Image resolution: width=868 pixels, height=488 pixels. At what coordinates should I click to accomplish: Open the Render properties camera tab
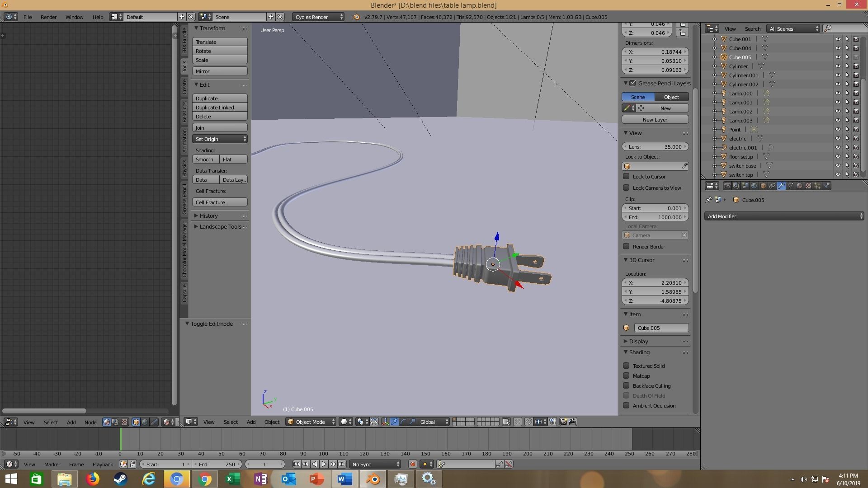click(x=727, y=186)
